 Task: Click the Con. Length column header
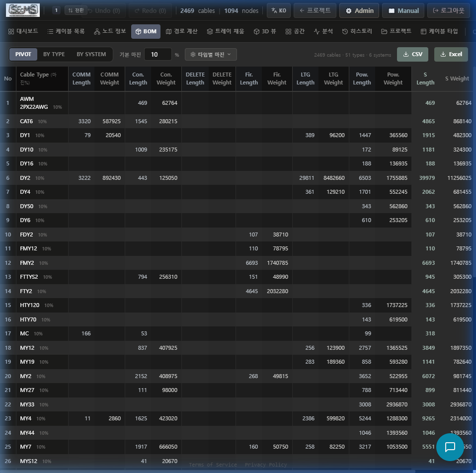[138, 79]
